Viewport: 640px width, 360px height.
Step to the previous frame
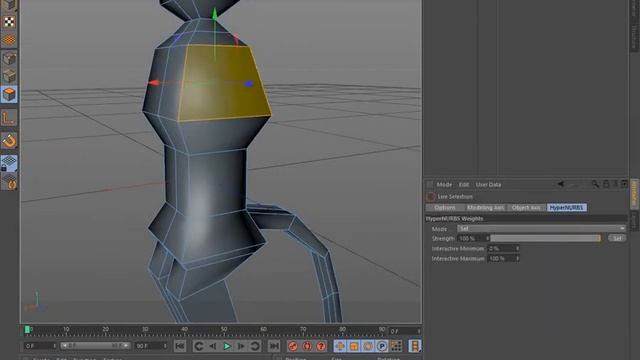[213, 346]
